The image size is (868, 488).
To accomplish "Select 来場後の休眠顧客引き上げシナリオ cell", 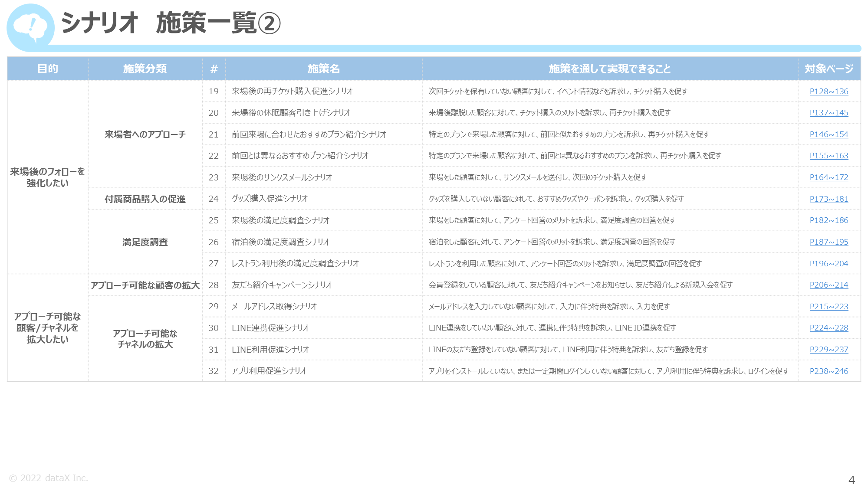I will (324, 113).
